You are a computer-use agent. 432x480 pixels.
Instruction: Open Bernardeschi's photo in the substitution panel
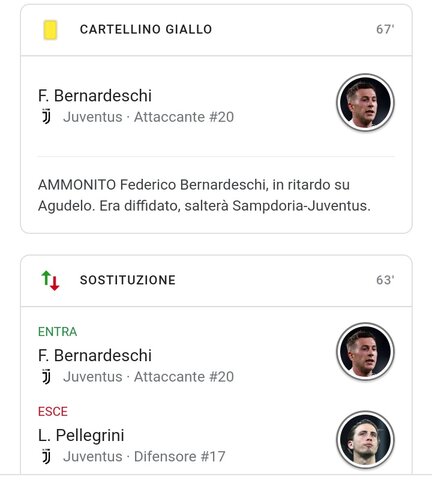(365, 352)
